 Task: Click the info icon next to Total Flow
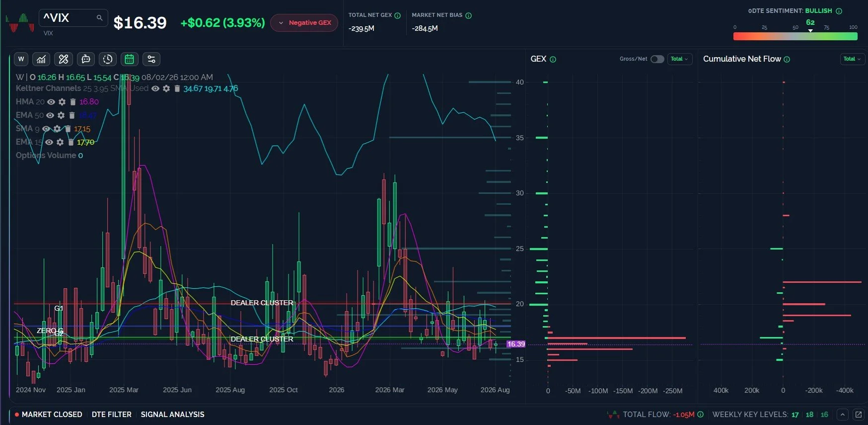click(x=700, y=415)
